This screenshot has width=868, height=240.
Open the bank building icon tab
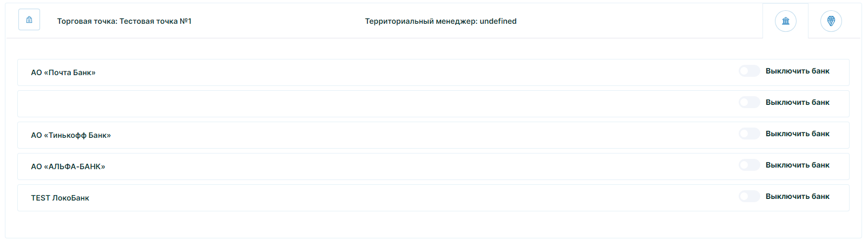pyautogui.click(x=785, y=21)
